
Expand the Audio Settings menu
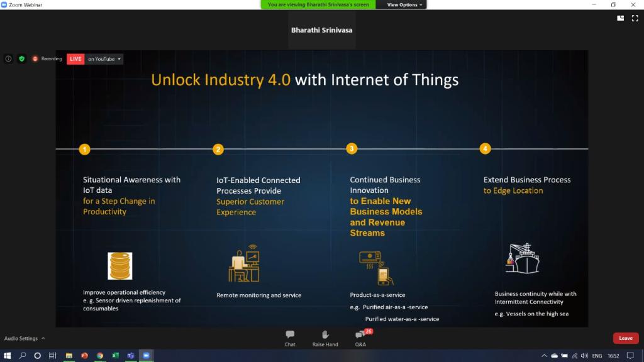point(25,339)
